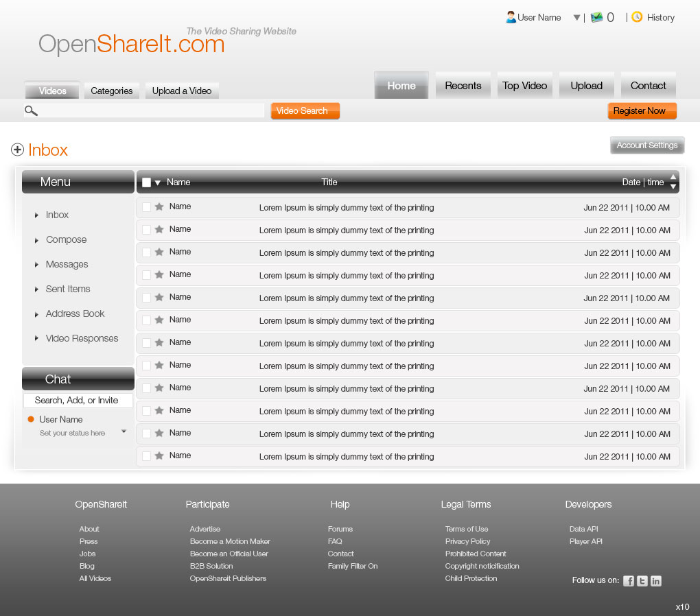This screenshot has height=616, width=700.
Task: Click the user profile avatar icon
Action: click(x=511, y=17)
